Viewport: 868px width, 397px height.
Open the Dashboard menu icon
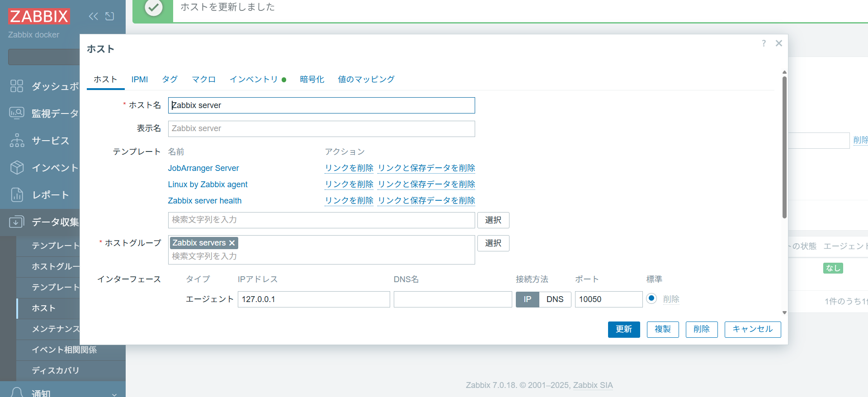17,86
